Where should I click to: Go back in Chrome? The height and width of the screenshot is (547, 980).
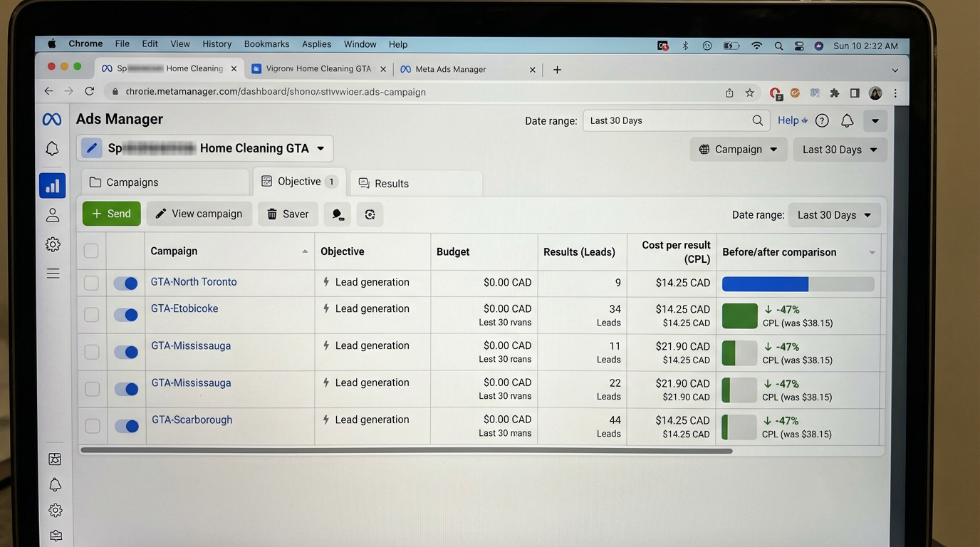(48, 91)
